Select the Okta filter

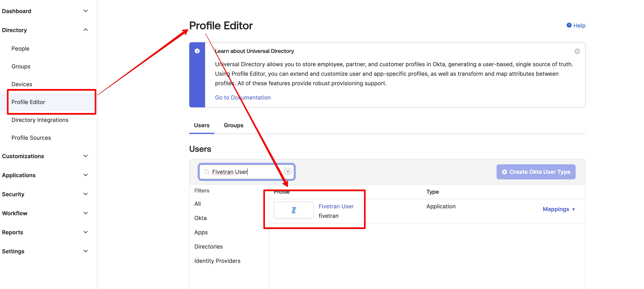(201, 218)
